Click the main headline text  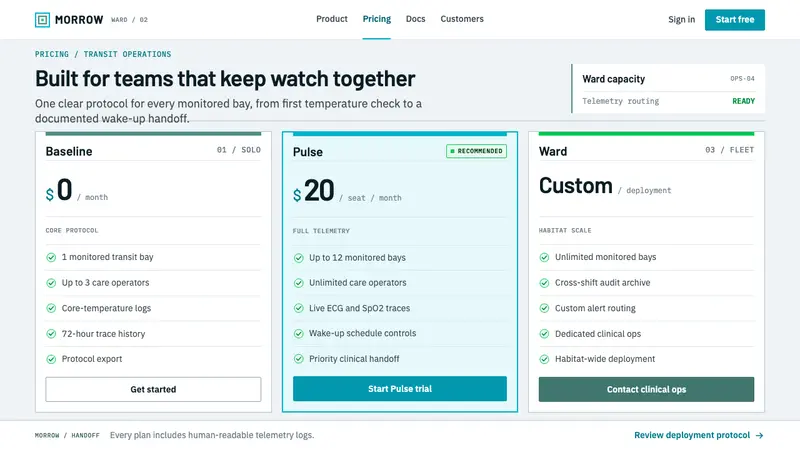pyautogui.click(x=225, y=79)
